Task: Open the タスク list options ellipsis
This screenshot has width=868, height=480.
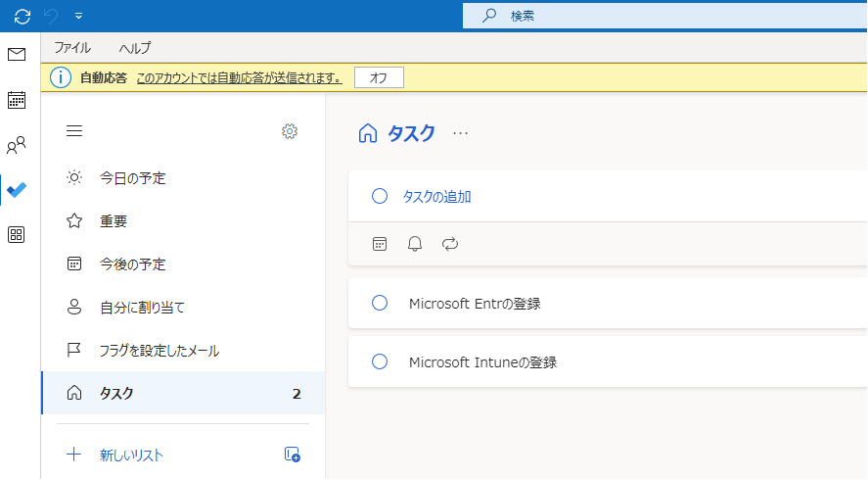Action: click(461, 134)
